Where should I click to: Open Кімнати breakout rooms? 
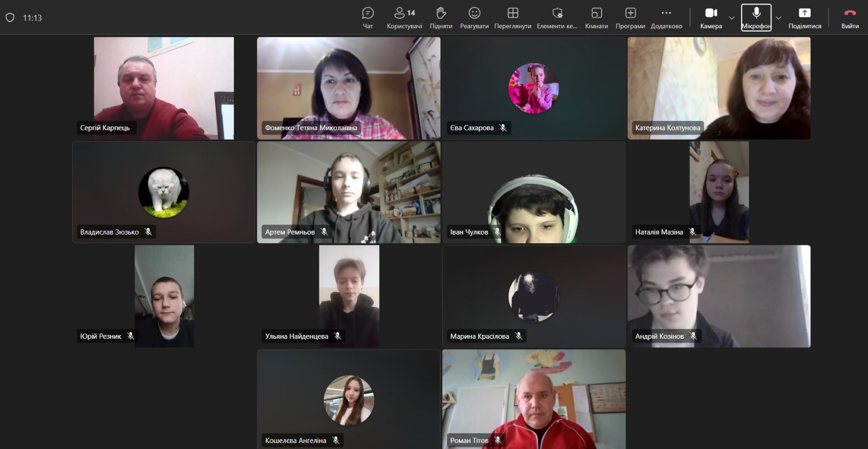[x=596, y=17]
